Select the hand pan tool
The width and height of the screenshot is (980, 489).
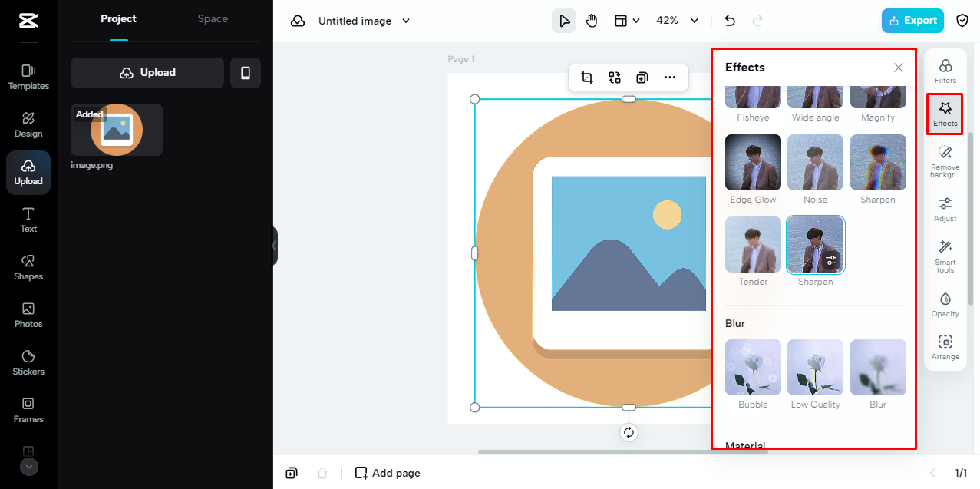(x=592, y=21)
